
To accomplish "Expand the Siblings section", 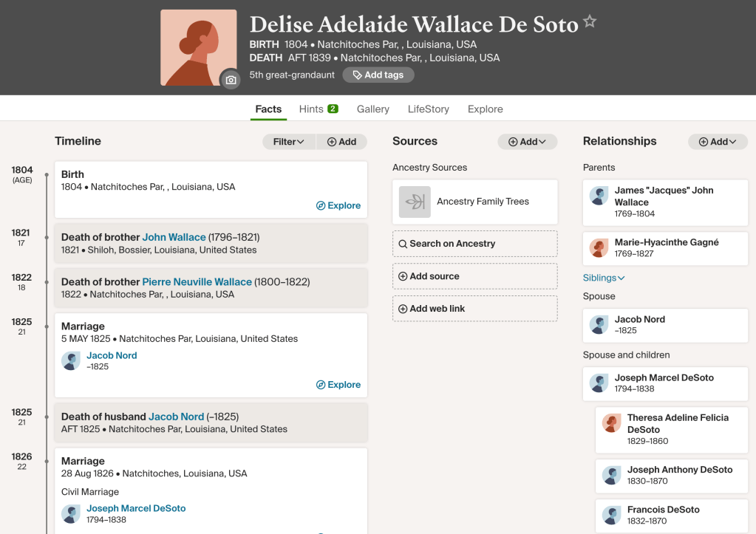I will pos(604,278).
